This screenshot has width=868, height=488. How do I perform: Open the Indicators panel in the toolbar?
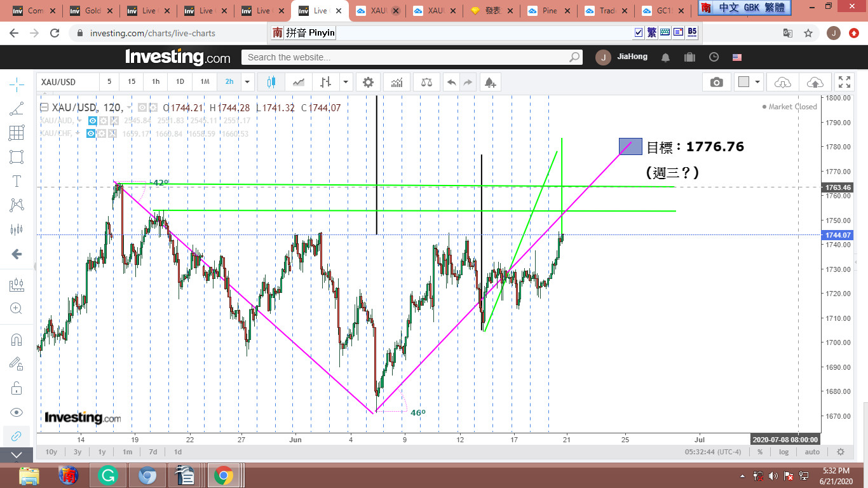click(x=397, y=82)
